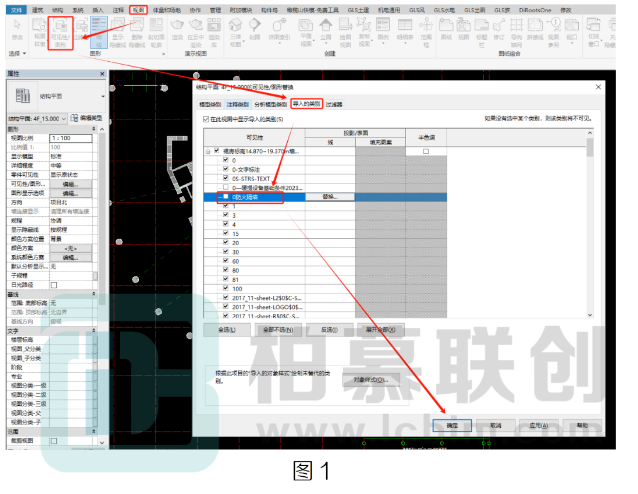Viewport: 638px width, 494px height.
Task: Collapse the Underlay (基线) properties section
Action: point(94,294)
